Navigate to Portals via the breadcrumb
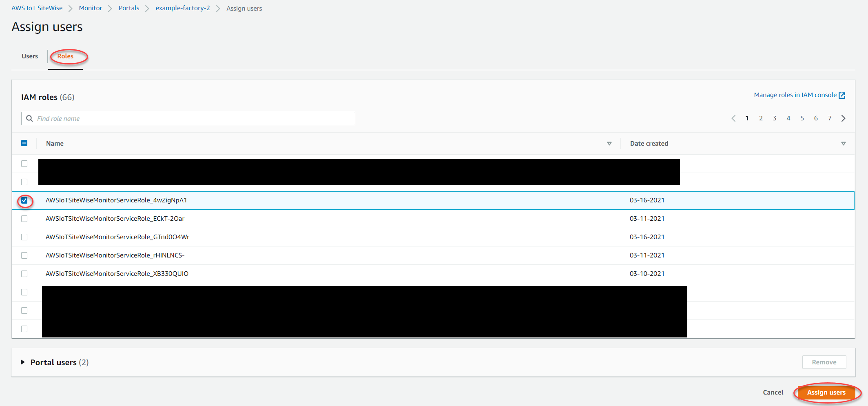This screenshot has width=868, height=406. [128, 8]
